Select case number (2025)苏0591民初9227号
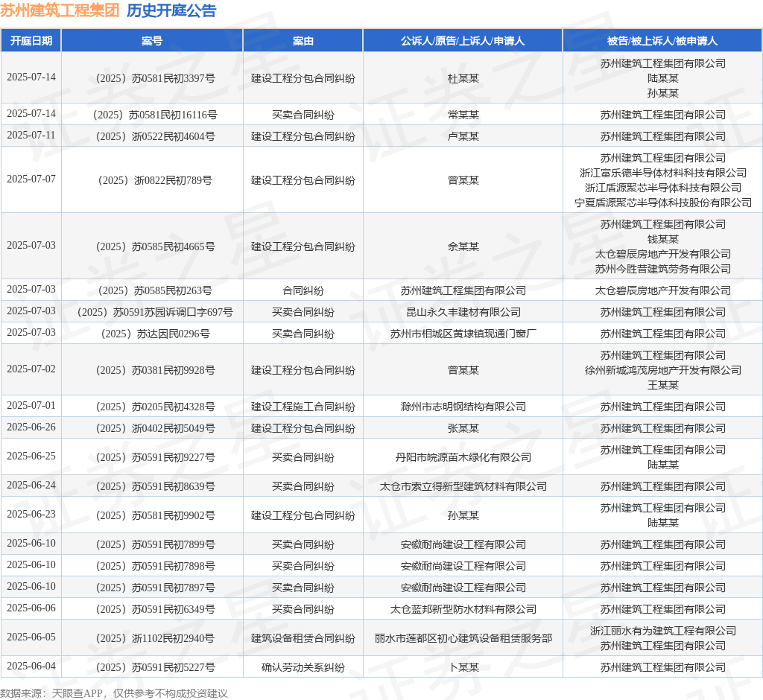 pyautogui.click(x=155, y=457)
